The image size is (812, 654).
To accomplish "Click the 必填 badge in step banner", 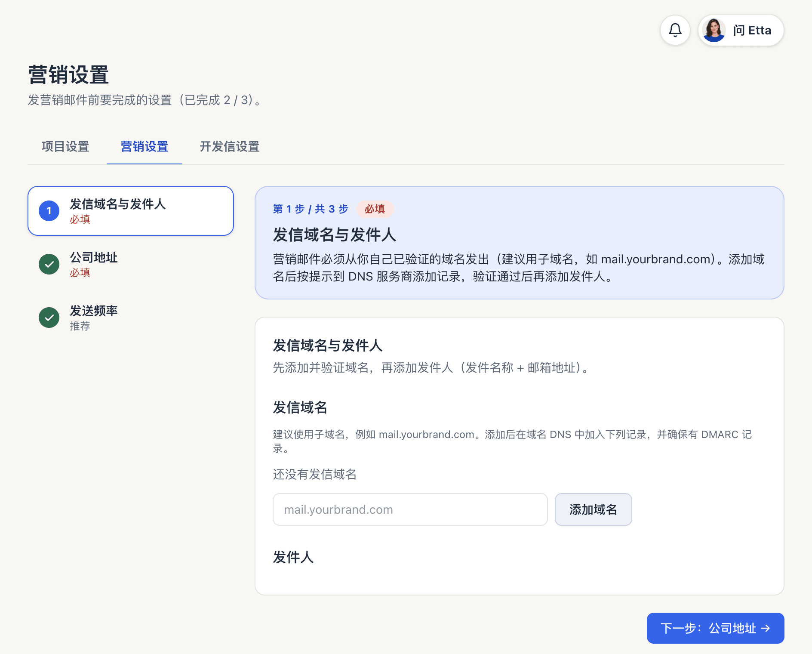I will point(375,209).
